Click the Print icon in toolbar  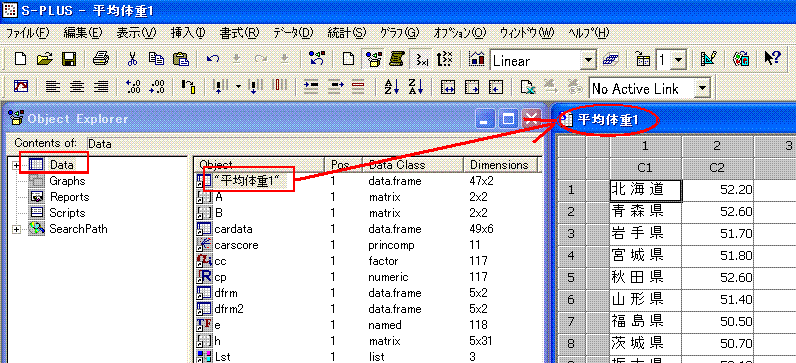point(101,59)
